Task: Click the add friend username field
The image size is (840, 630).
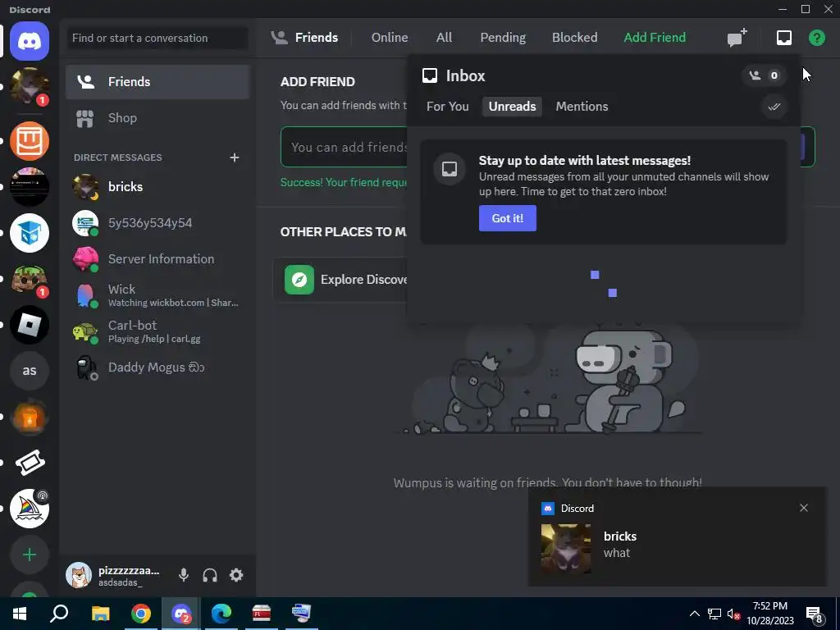Action: coord(344,147)
